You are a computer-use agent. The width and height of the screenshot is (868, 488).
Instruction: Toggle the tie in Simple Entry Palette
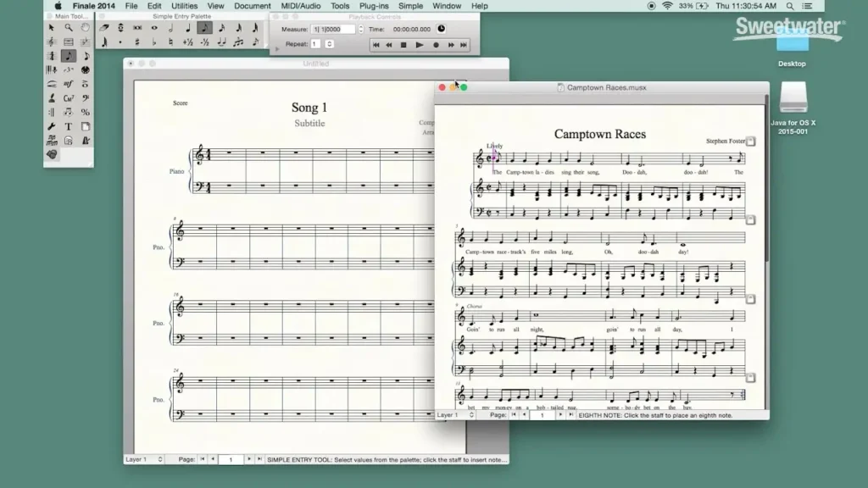pos(221,42)
